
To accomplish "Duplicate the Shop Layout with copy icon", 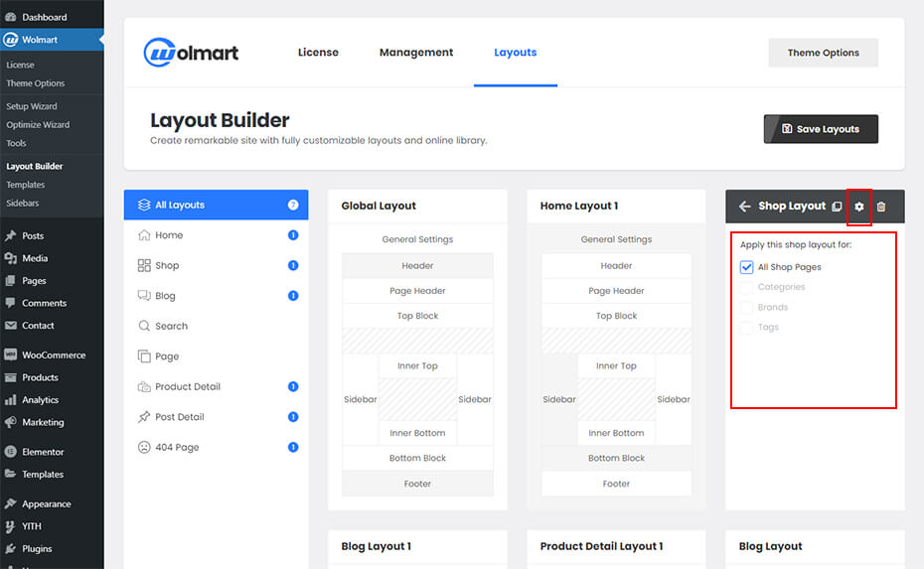I will 837,207.
